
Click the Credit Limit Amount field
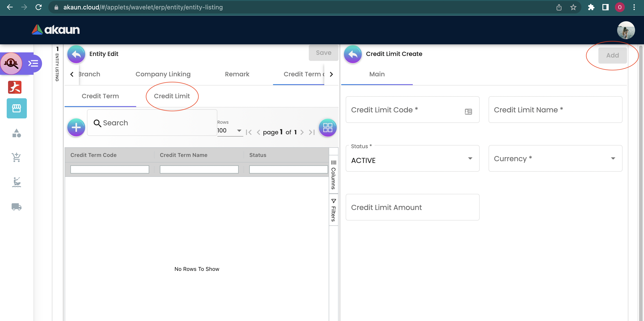tap(412, 207)
